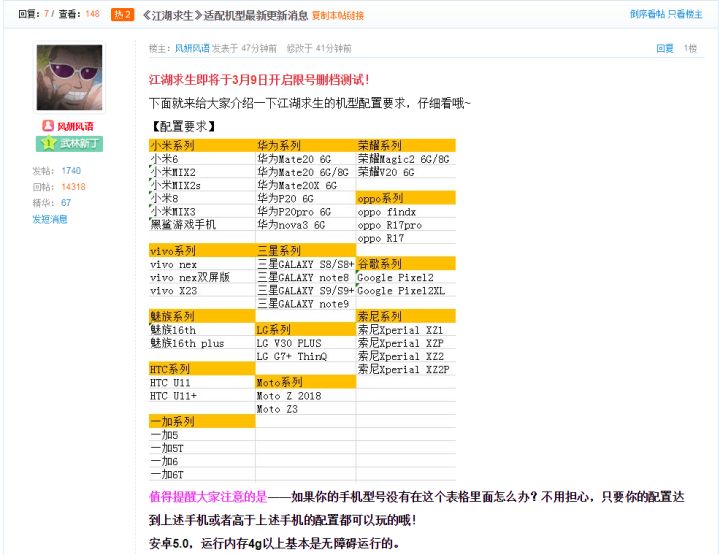Click the Moto Z3 cell
This screenshot has width=720, height=555.
pos(306,409)
